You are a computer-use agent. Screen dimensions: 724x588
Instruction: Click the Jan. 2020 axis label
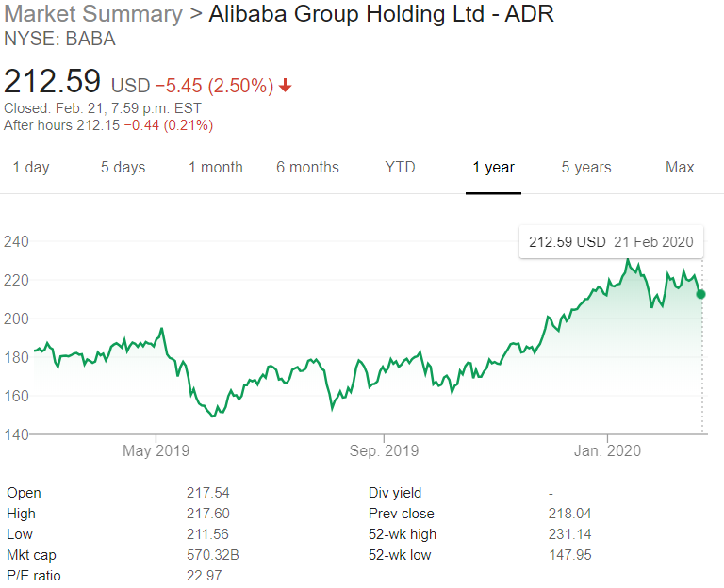(607, 451)
